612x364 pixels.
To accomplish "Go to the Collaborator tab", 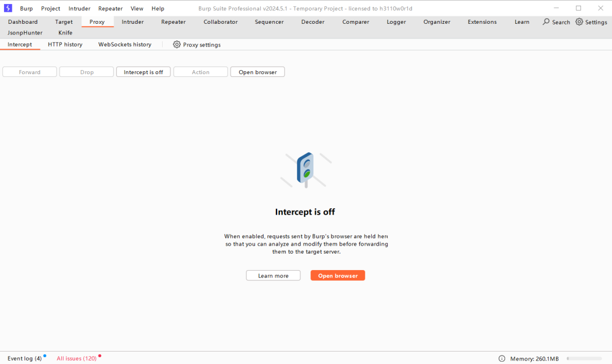I will (220, 22).
